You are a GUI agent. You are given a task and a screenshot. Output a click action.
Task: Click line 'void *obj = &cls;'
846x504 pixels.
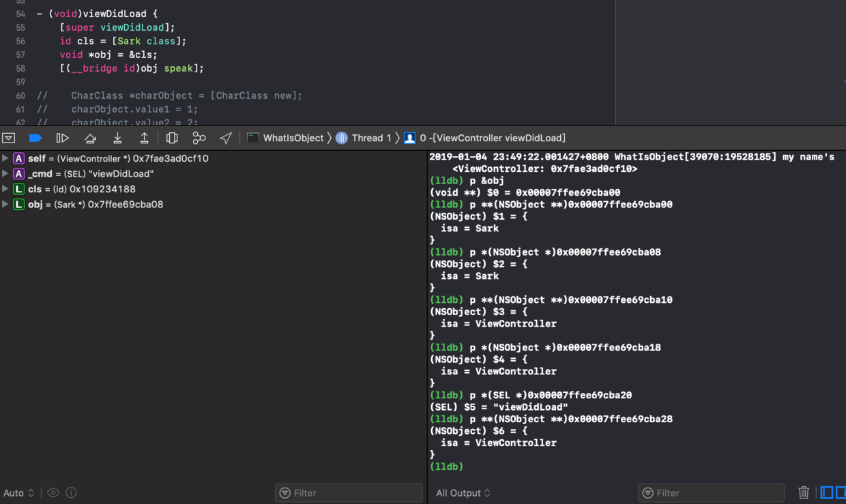coord(108,55)
